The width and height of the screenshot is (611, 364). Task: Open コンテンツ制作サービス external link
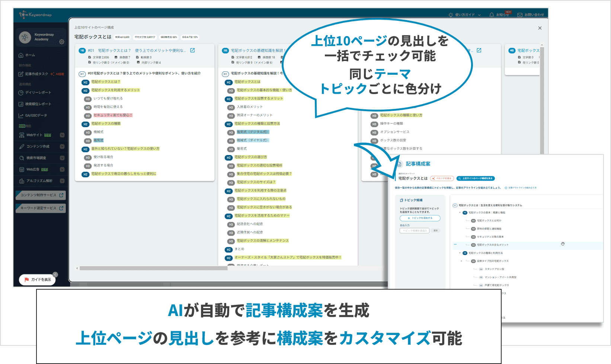(x=41, y=195)
